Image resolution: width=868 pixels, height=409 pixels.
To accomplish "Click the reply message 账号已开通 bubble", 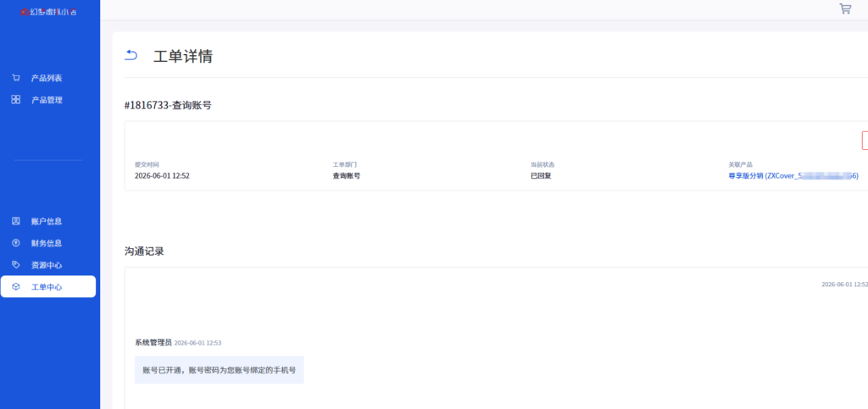I will click(220, 370).
